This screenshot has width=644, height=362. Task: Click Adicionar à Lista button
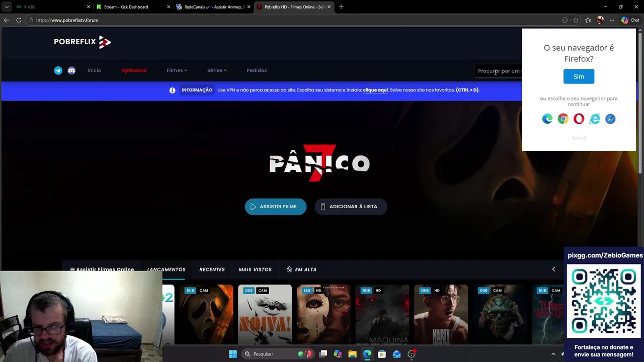351,207
